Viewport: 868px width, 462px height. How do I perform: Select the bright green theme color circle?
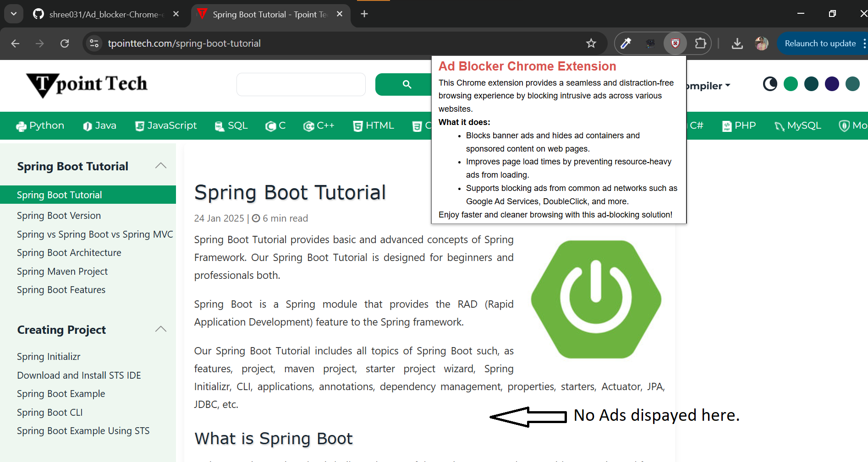(x=791, y=84)
